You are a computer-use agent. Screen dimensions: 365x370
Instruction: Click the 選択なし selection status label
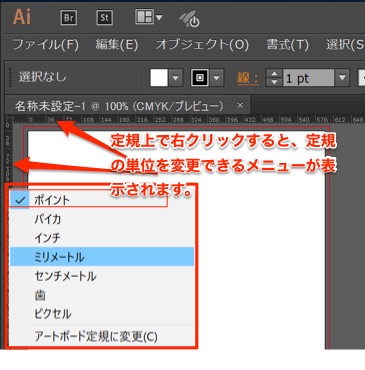(x=42, y=77)
